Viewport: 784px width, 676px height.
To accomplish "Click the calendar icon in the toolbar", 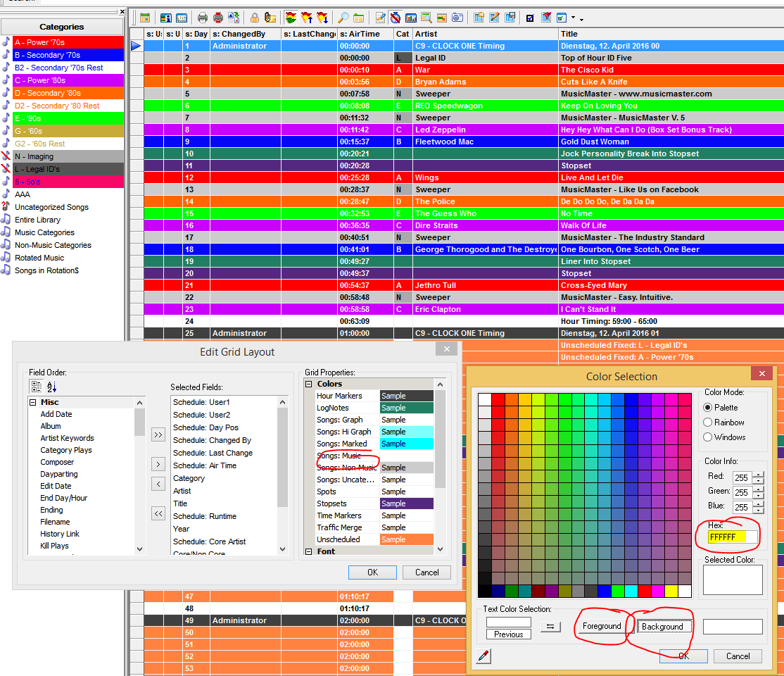I will (145, 18).
